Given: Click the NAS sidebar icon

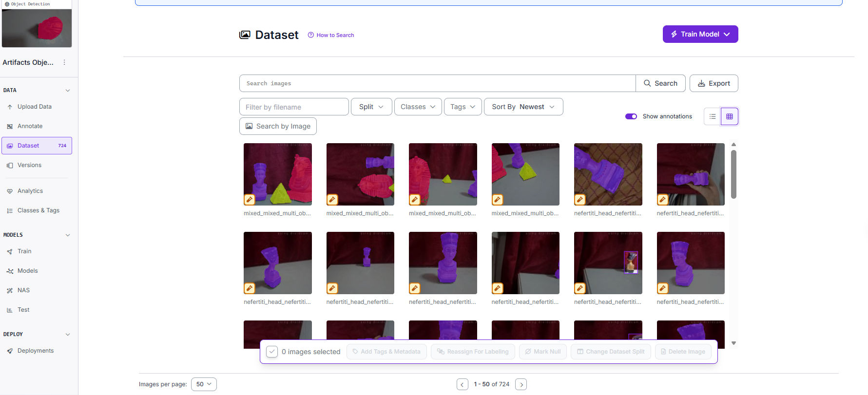Looking at the screenshot, I should pyautogui.click(x=10, y=290).
